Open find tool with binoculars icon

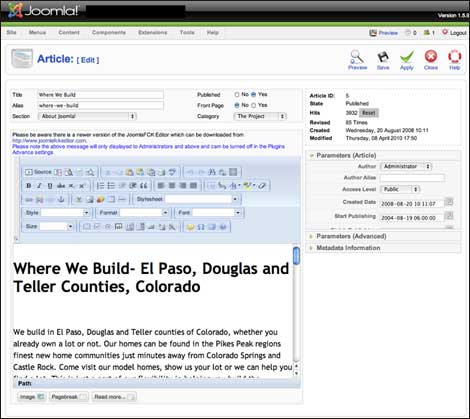pos(212,172)
